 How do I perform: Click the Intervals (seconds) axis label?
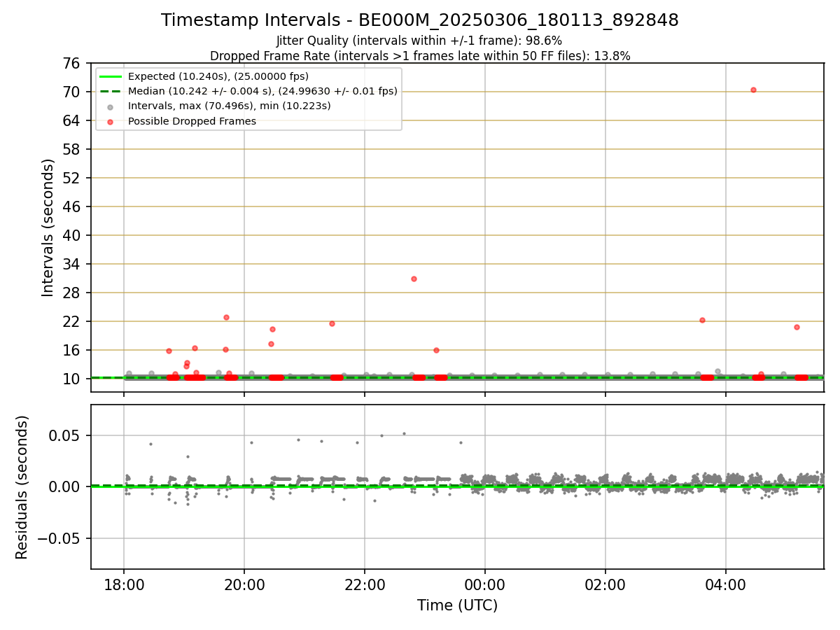pos(48,227)
